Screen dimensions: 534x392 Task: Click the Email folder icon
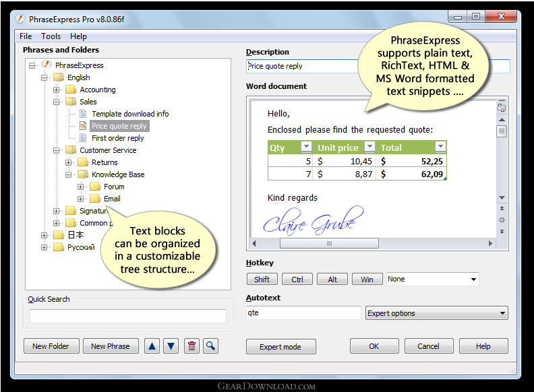95,199
